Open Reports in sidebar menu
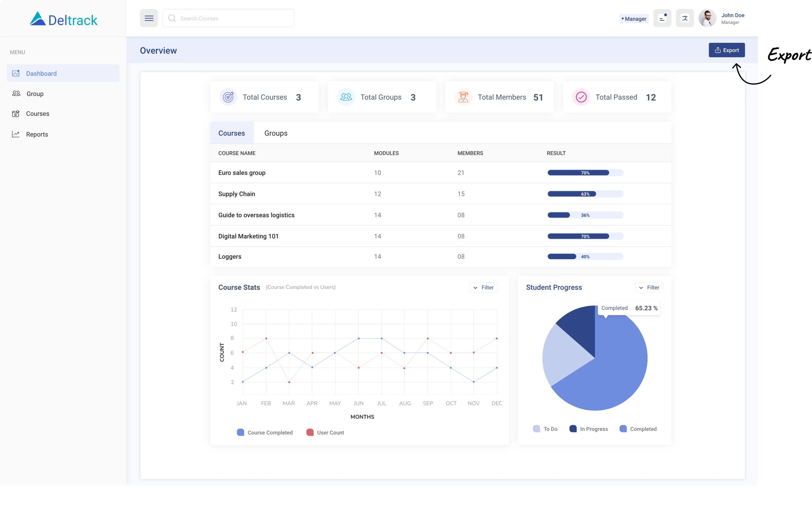 coord(37,134)
